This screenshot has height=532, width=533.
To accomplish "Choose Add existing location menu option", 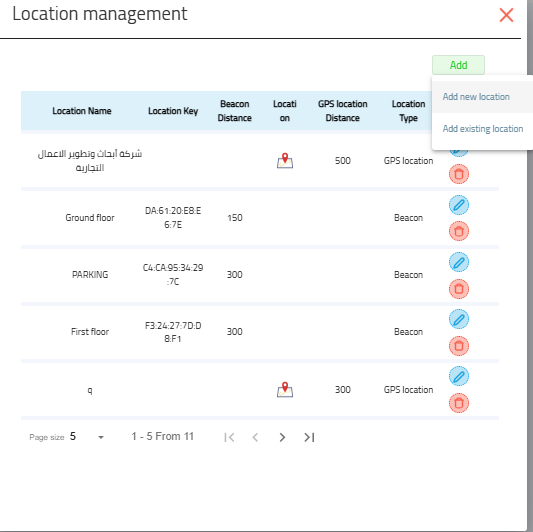I will click(482, 129).
